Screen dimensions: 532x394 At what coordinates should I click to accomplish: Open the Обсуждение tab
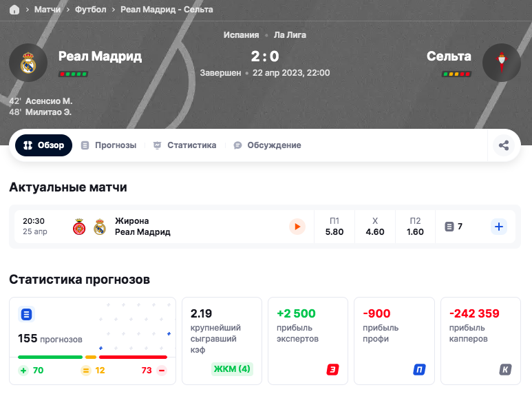click(267, 145)
